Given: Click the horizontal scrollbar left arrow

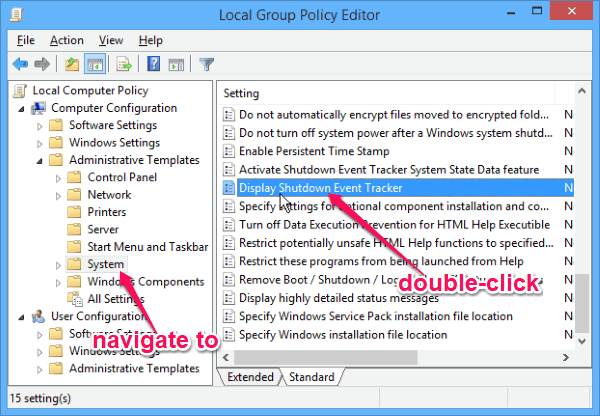Looking at the screenshot, I should point(226,357).
